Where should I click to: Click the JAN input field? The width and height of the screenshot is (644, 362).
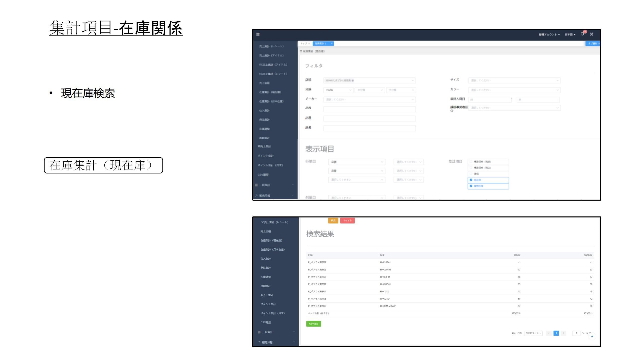(x=369, y=109)
